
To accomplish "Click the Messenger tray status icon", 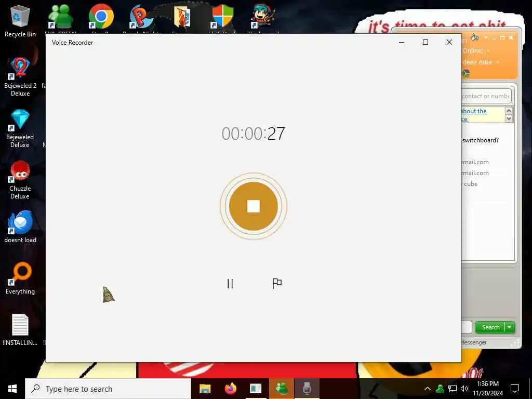I will click(x=440, y=389).
